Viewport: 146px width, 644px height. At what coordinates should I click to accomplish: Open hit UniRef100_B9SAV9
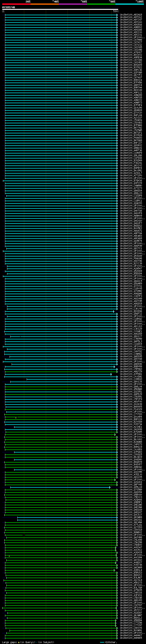131,65
